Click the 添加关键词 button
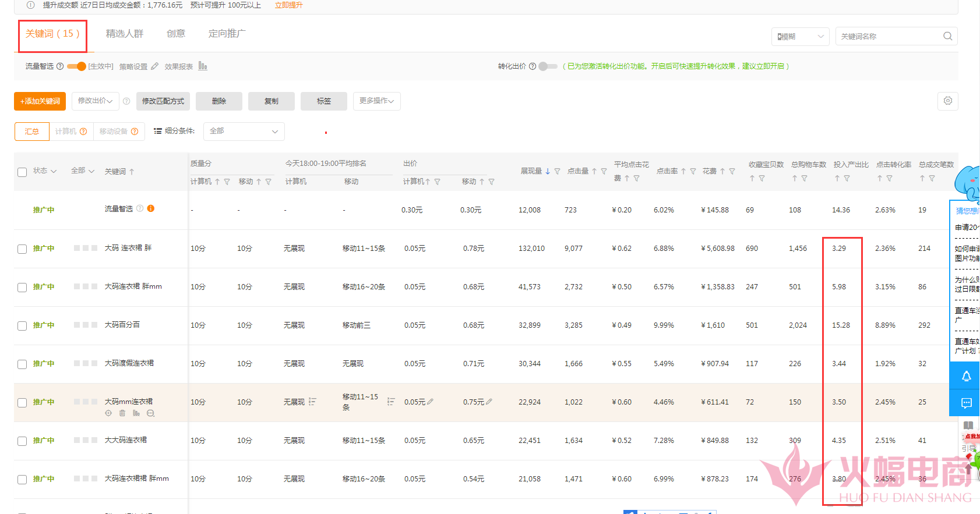This screenshot has height=514, width=980. 40,101
